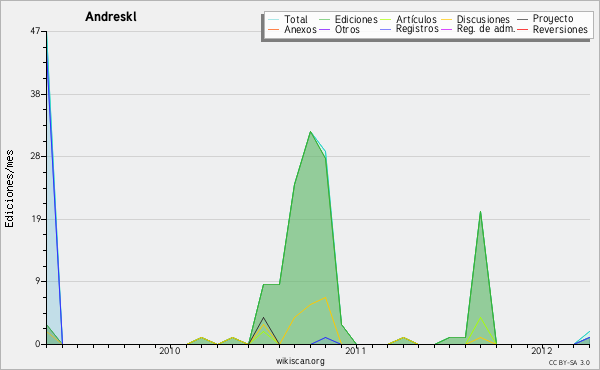Image resolution: width=600 pixels, height=370 pixels.
Task: Click the green Ediciones legend line swatch
Action: pos(324,19)
